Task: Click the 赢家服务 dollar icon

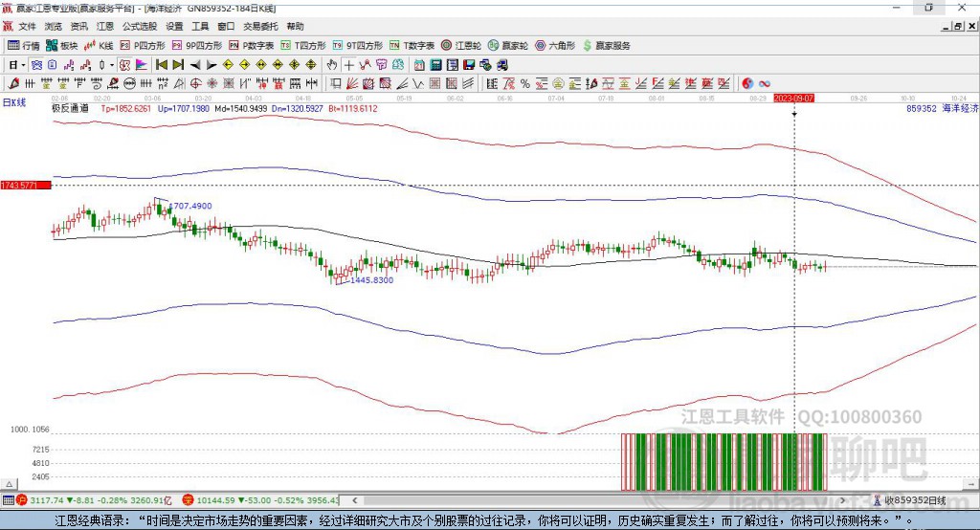Action: pyautogui.click(x=607, y=45)
